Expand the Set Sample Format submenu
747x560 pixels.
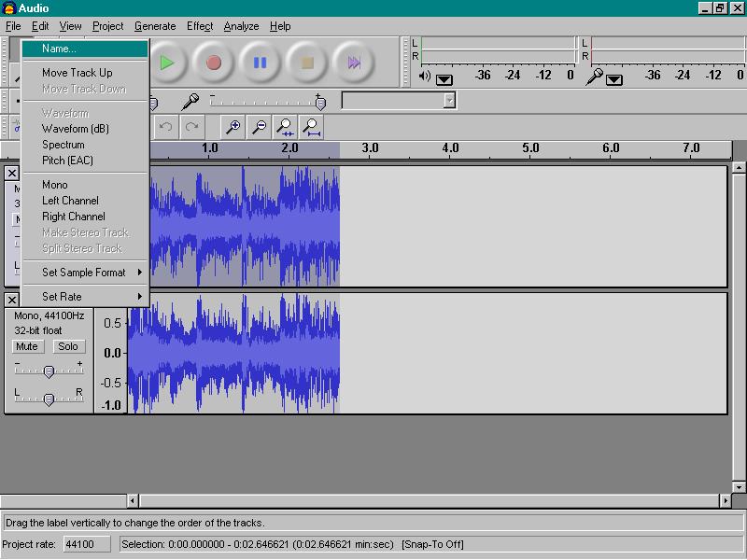[86, 273]
